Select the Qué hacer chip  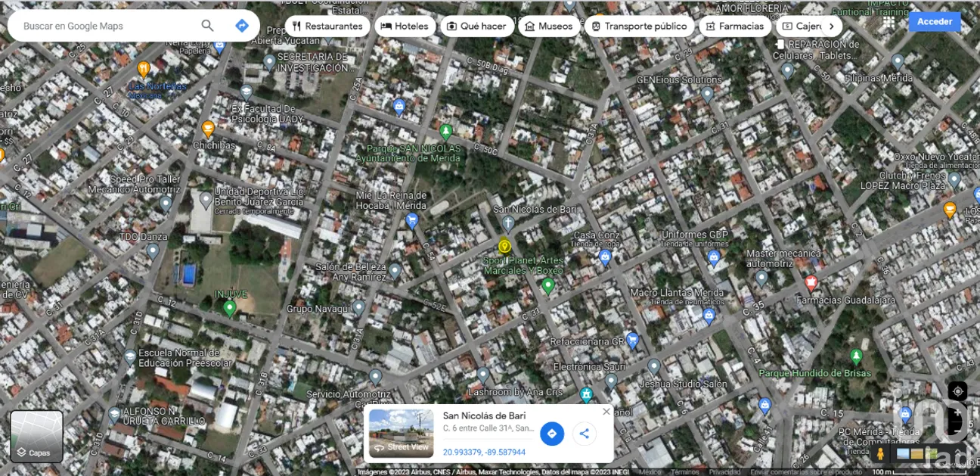click(476, 26)
